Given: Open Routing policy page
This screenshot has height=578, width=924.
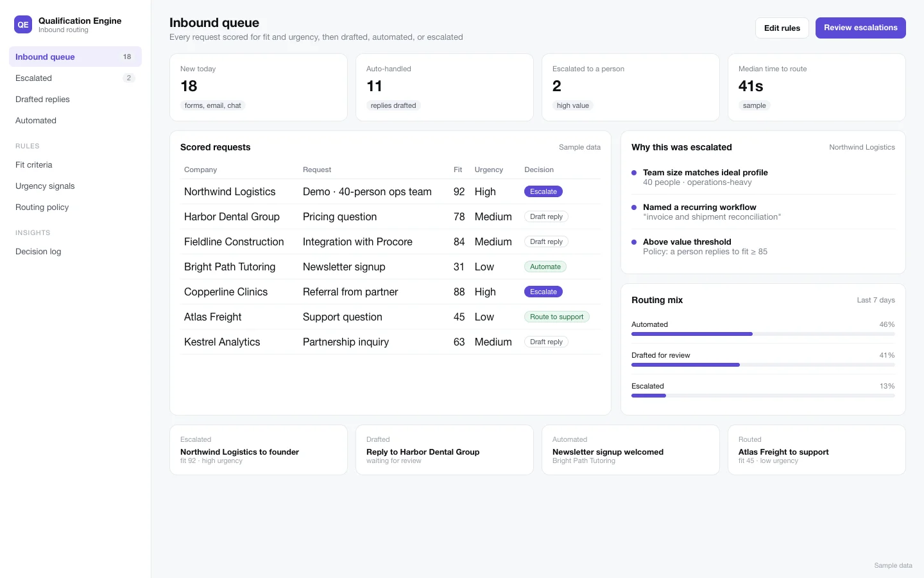Looking at the screenshot, I should point(75,207).
